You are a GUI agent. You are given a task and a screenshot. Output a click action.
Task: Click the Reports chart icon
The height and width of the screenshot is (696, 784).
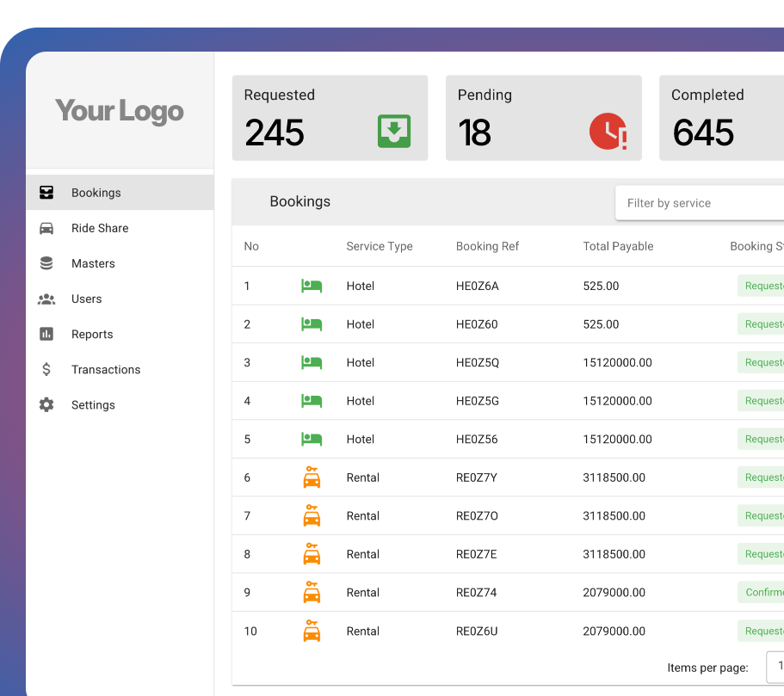(x=46, y=334)
